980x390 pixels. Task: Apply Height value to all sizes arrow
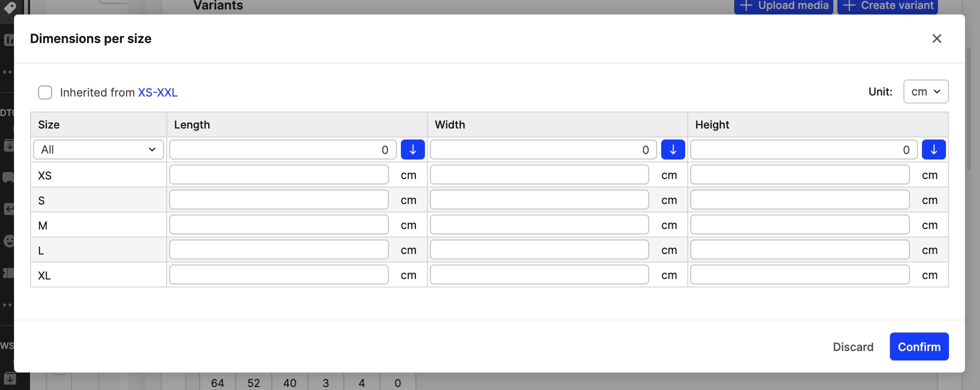(933, 149)
